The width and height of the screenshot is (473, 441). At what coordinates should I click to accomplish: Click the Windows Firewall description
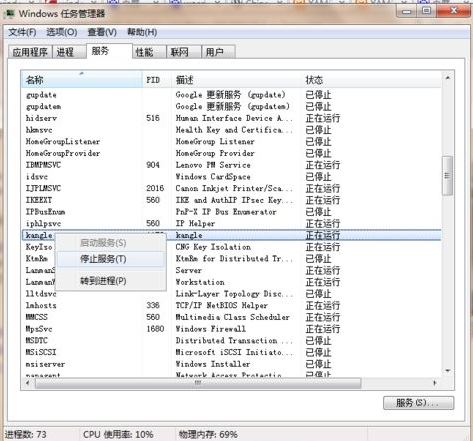pyautogui.click(x=211, y=329)
